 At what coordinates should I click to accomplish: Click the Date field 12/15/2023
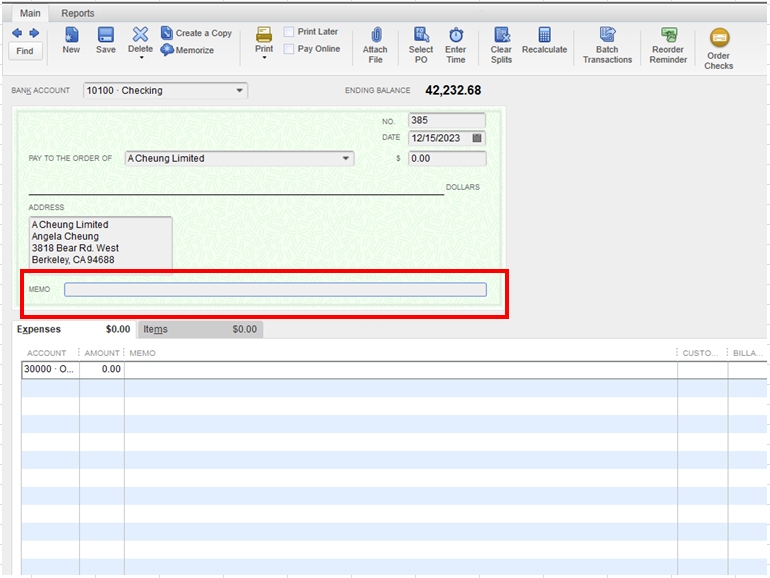440,138
